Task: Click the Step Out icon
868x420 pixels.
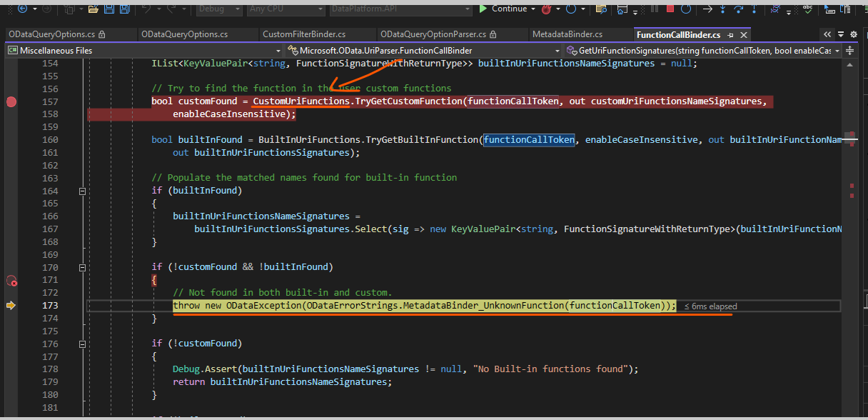Action: (x=755, y=10)
